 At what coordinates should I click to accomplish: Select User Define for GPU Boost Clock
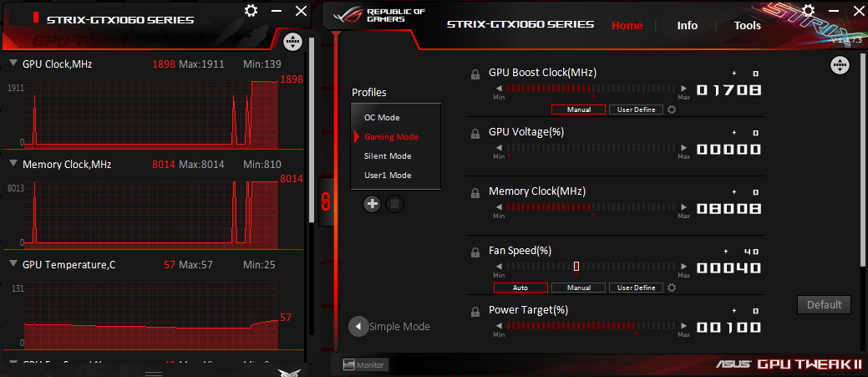pos(636,110)
